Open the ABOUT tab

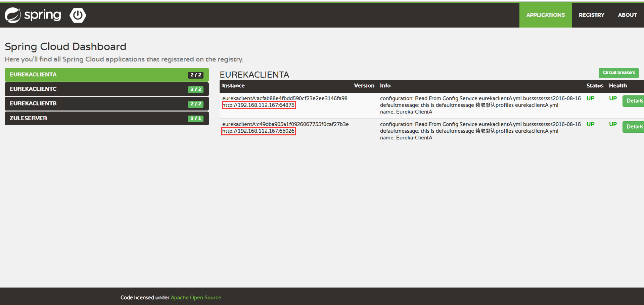click(627, 15)
